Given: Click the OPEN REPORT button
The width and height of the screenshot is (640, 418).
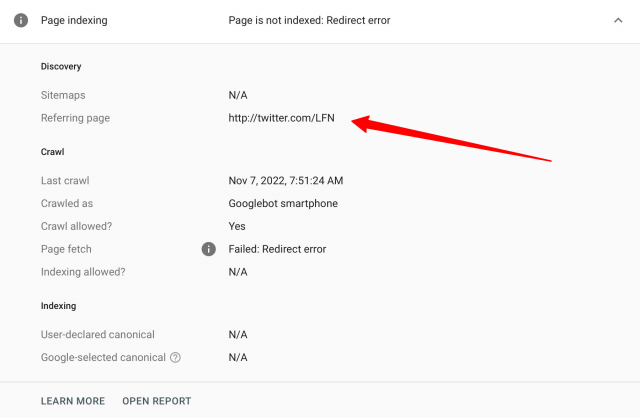Looking at the screenshot, I should coord(156,401).
